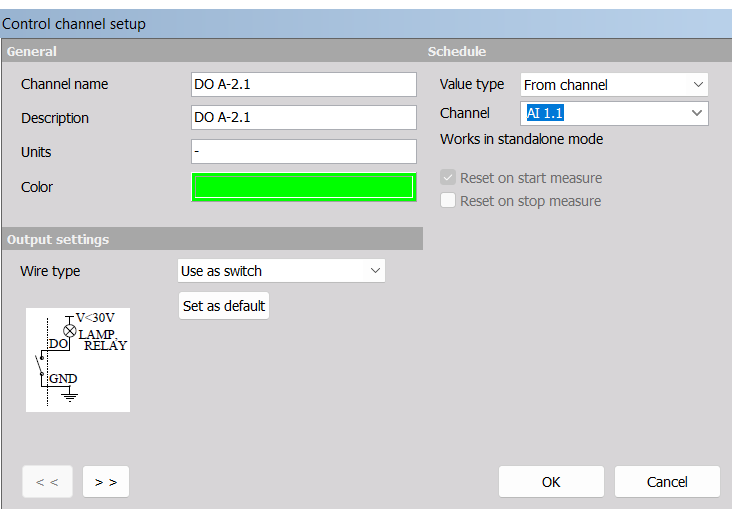
Task: Open the green Color swatch picker
Action: (x=303, y=187)
